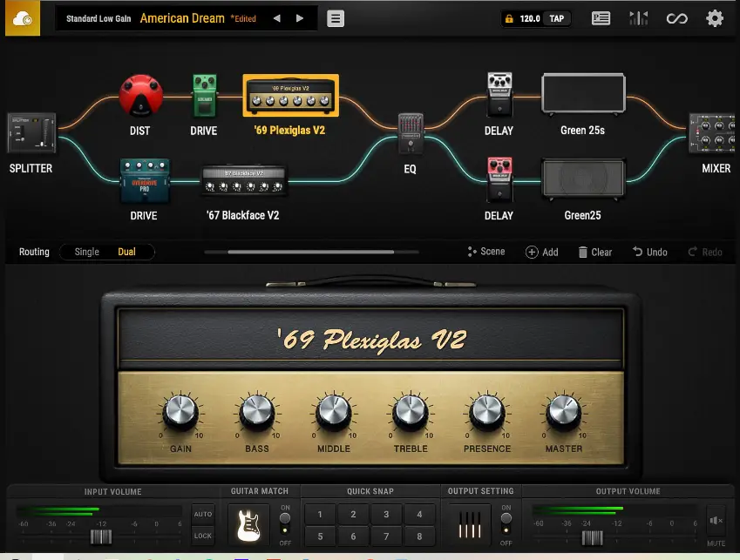The height and width of the screenshot is (560, 740).
Task: Toggle input level LOCK
Action: click(x=203, y=536)
